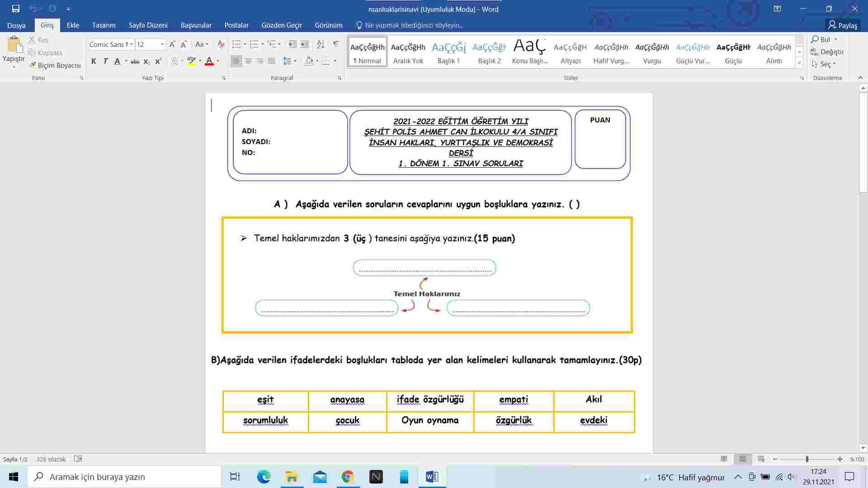
Task: Open the Giriş ribbon tab
Action: click(47, 25)
